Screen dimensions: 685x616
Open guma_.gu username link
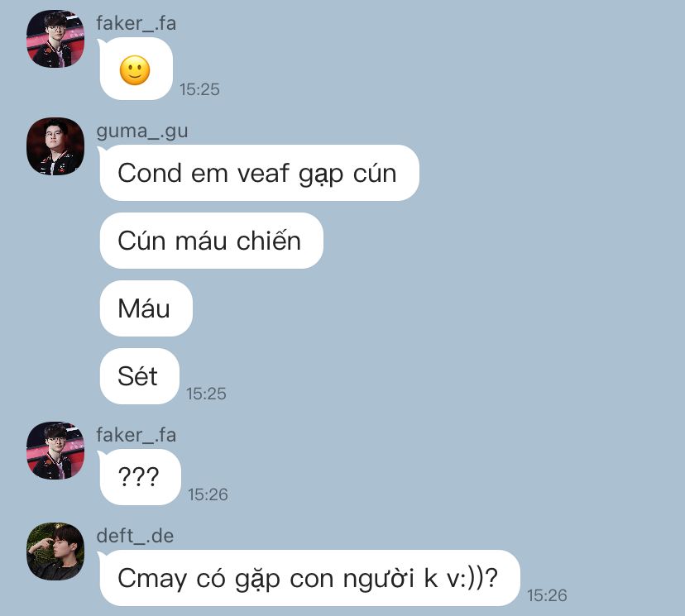tap(142, 131)
